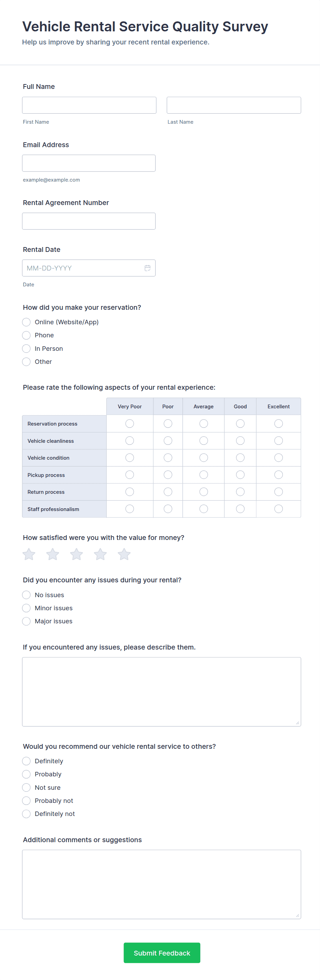320x980 pixels.
Task: Click into the Last Name field
Action: [234, 105]
